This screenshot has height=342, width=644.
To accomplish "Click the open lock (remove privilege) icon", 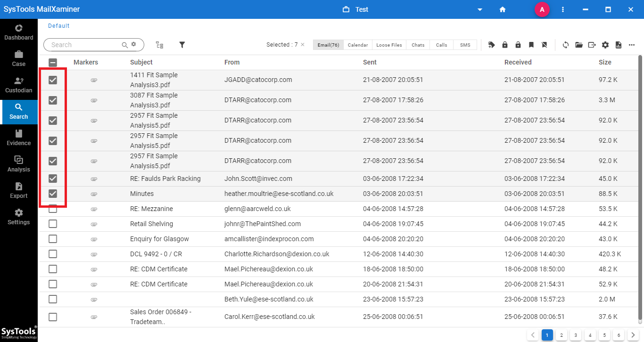I will coord(518,45).
